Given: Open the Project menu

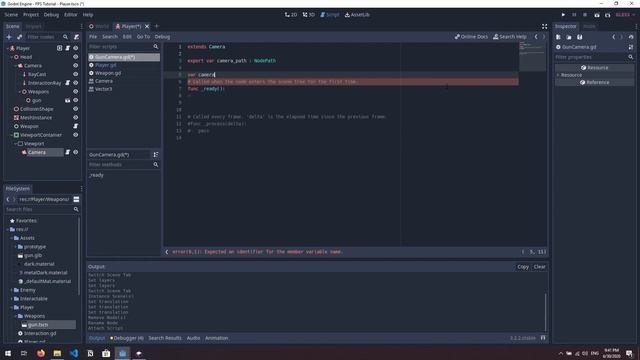Looking at the screenshot, I should [x=31, y=15].
